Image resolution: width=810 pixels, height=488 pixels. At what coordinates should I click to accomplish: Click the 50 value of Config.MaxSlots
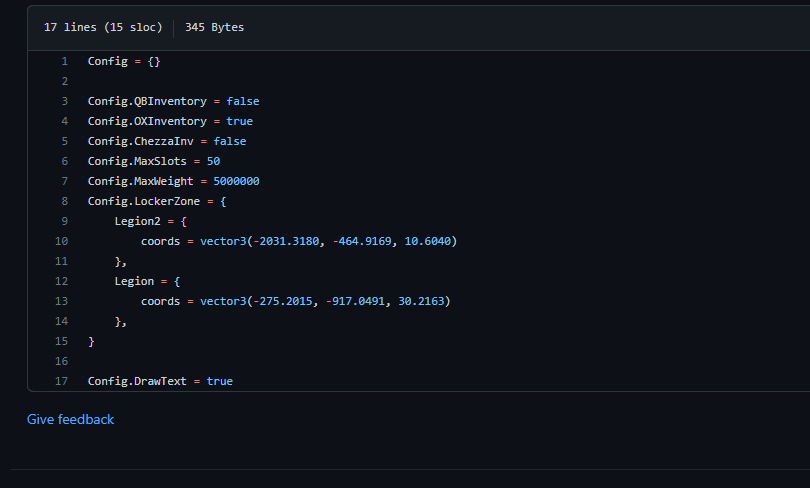point(213,161)
